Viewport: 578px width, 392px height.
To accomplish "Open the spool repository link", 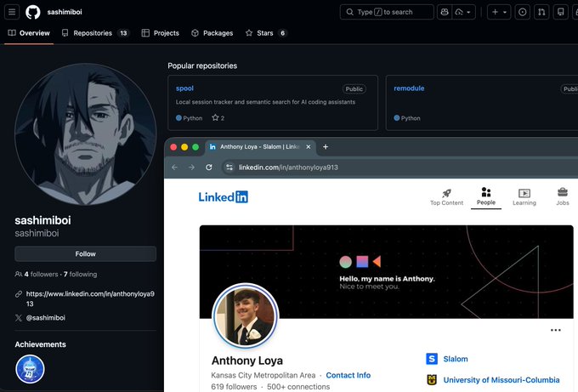I will [184, 88].
